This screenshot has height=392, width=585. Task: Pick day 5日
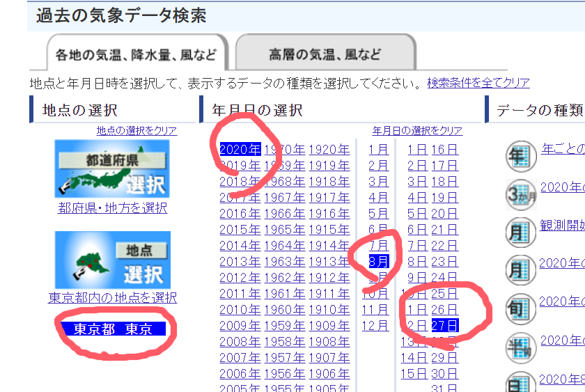click(x=417, y=214)
